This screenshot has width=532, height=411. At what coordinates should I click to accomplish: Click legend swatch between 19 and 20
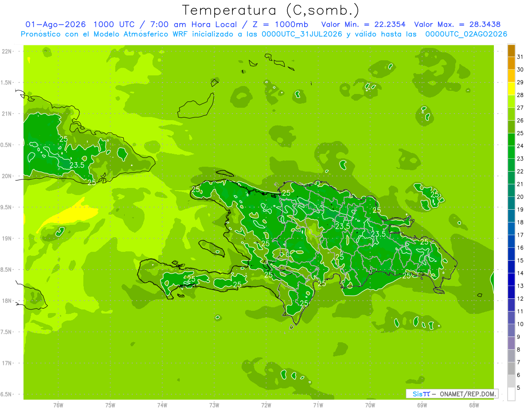click(511, 203)
